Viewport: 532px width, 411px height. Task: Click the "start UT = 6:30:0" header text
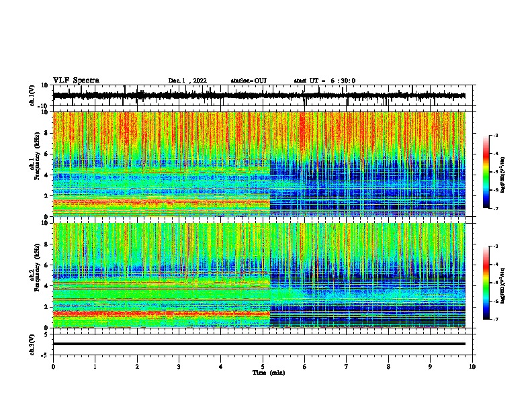[x=324, y=81]
